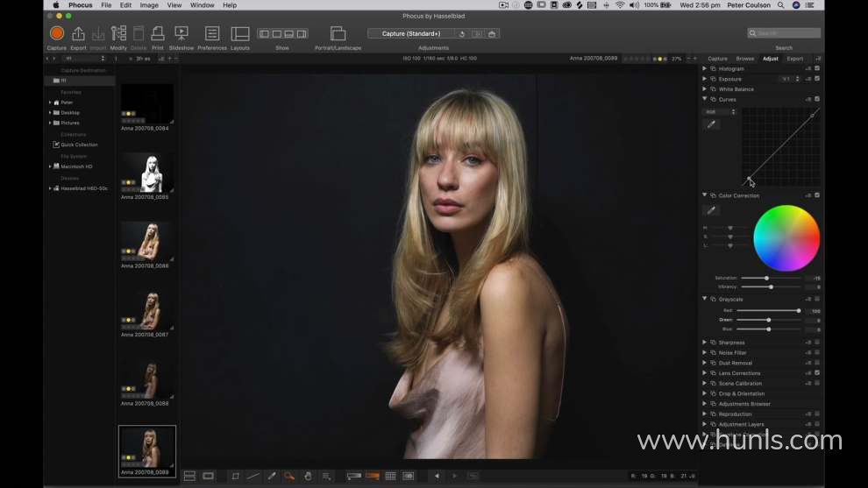Viewport: 868px width, 488px height.
Task: Start the Slideshow
Action: (181, 34)
